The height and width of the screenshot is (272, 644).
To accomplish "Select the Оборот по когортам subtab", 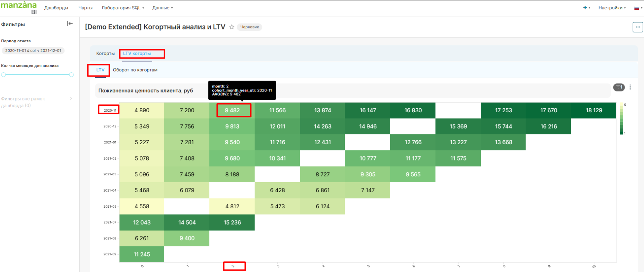I will click(135, 70).
